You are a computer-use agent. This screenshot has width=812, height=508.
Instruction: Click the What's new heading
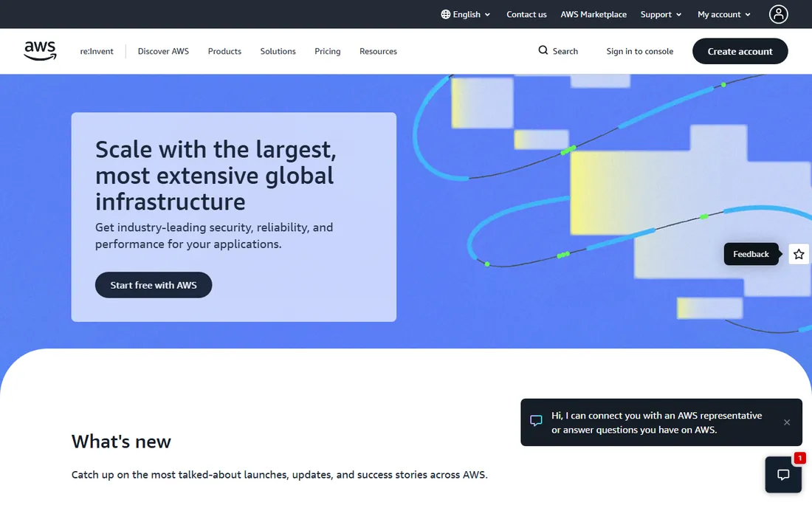(x=121, y=442)
